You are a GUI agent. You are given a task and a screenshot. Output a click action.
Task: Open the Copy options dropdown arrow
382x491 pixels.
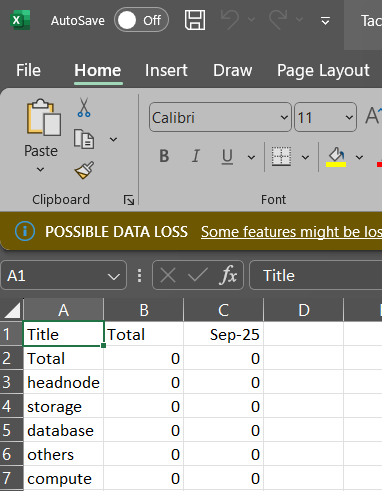coord(113,139)
